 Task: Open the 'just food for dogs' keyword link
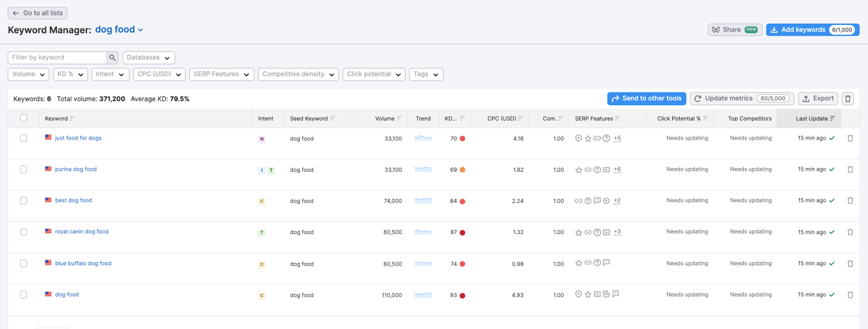(x=78, y=138)
